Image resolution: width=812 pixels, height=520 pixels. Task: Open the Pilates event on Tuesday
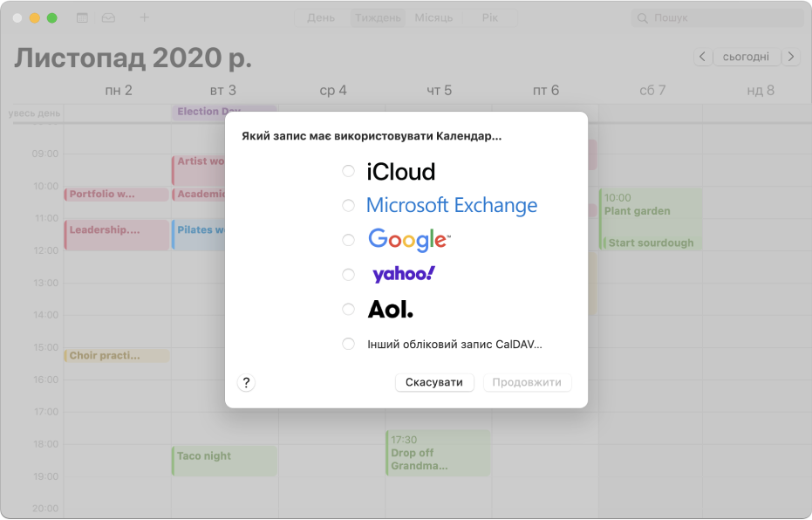(200, 236)
